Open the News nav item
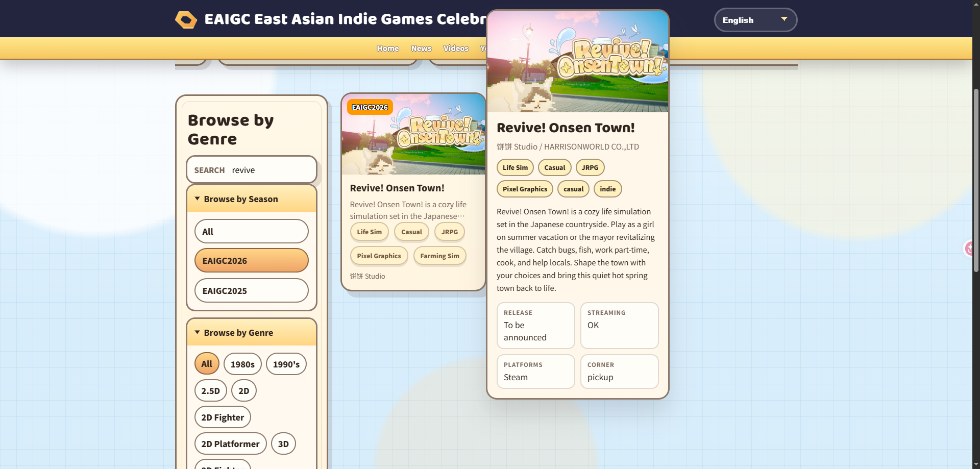The width and height of the screenshot is (980, 469). [421, 48]
